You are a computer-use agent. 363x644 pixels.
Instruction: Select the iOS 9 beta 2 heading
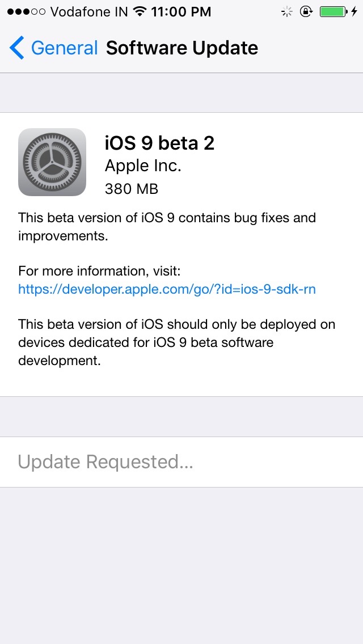pyautogui.click(x=159, y=143)
